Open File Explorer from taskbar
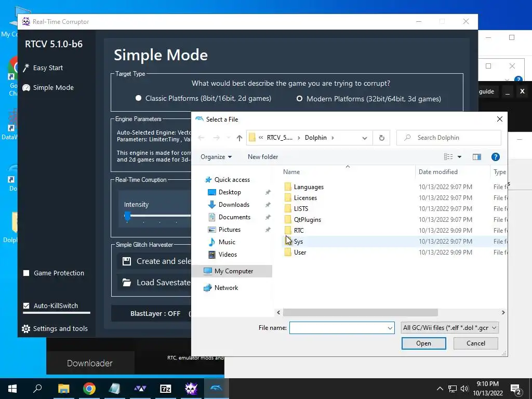 point(63,389)
